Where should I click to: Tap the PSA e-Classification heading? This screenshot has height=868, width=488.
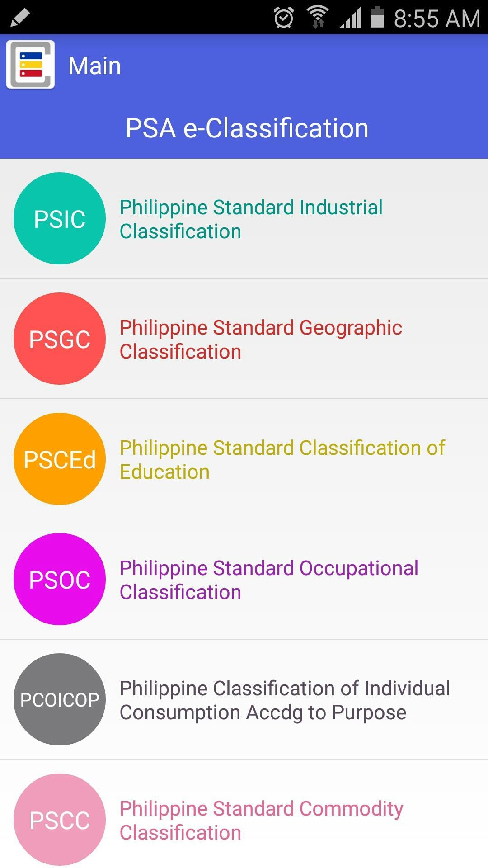coord(247,128)
